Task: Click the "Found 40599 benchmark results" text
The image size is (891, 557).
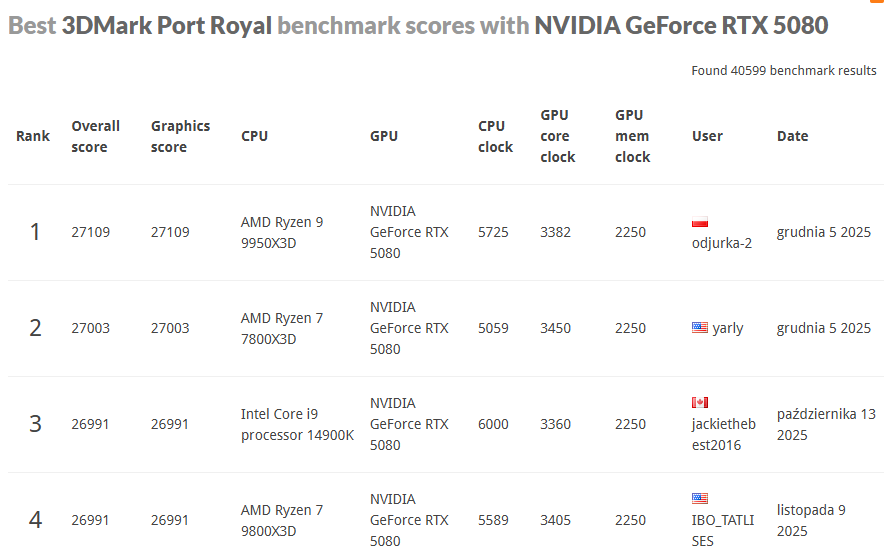Action: click(x=783, y=71)
